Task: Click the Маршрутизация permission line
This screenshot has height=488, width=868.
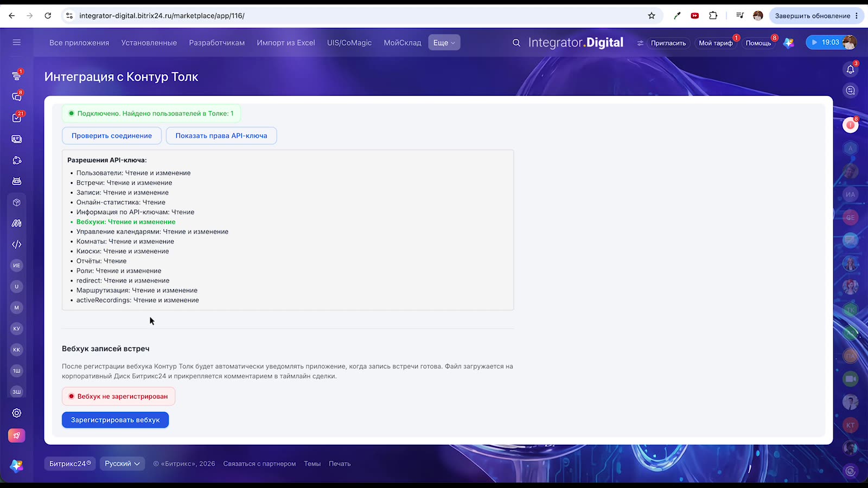Action: coord(137,290)
